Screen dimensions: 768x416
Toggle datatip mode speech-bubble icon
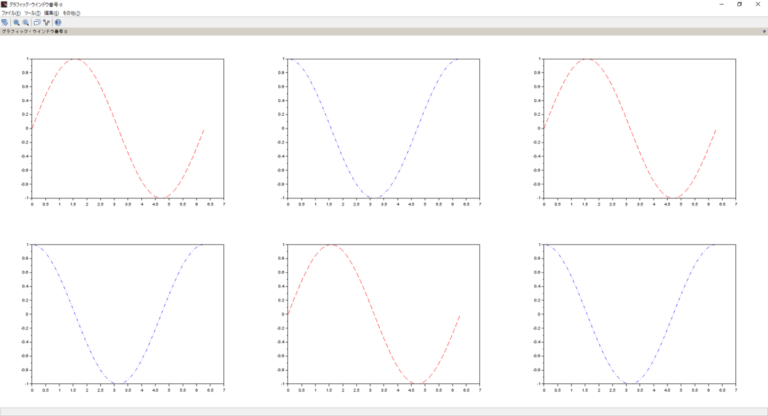[x=37, y=23]
